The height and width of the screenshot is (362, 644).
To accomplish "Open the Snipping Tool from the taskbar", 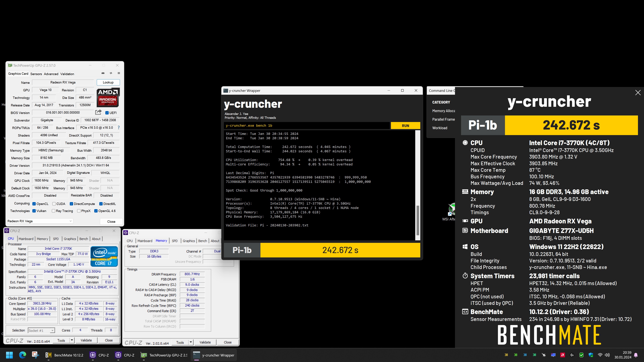I will (35, 355).
